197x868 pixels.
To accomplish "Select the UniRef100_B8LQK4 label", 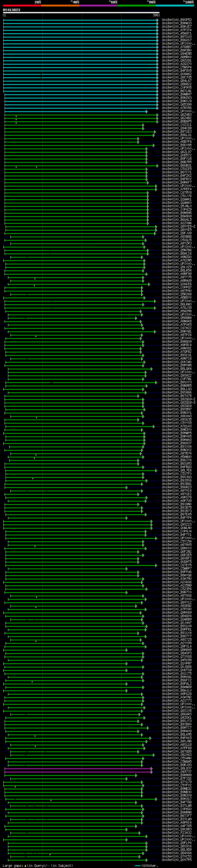I will point(177,369).
